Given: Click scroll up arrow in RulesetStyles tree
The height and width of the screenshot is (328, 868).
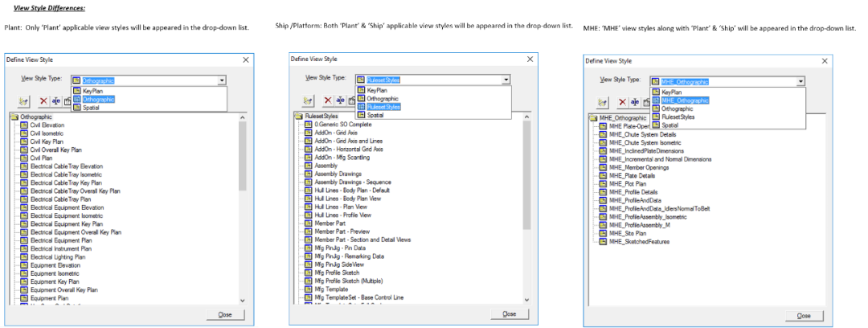Looking at the screenshot, I should click(526, 117).
